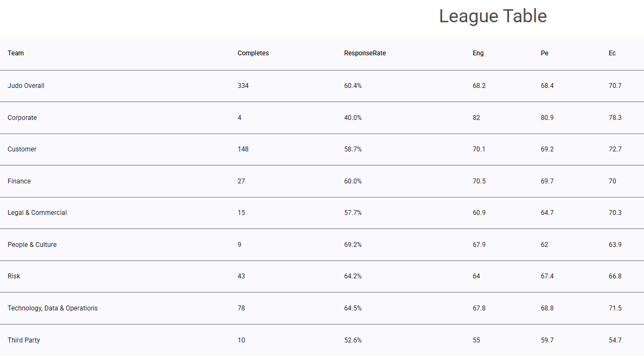Click Third Party's 54.7 Ec score
Screen dimensions: 644x356
click(x=615, y=340)
